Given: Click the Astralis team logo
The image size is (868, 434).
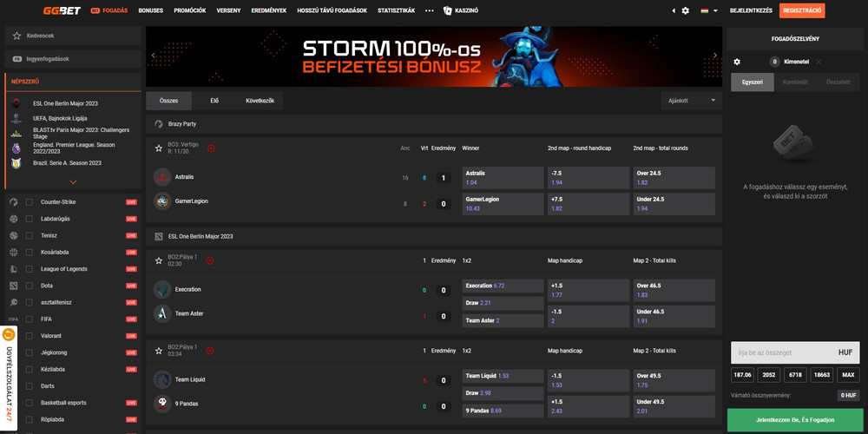Looking at the screenshot, I should coord(161,177).
